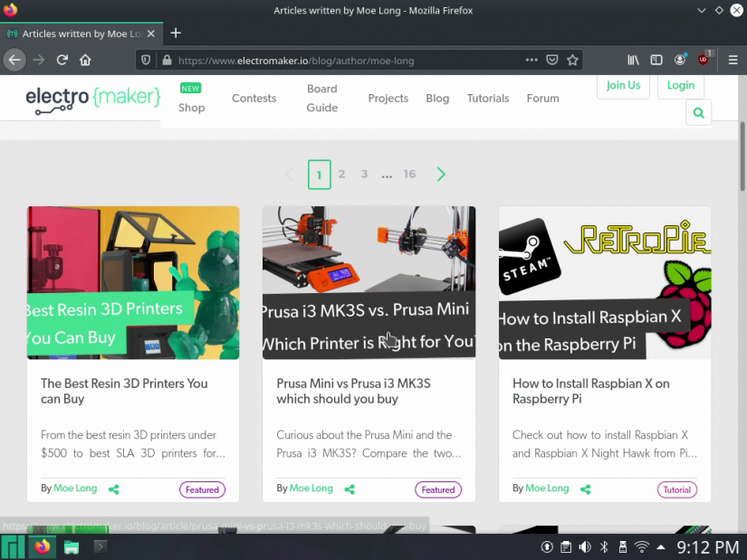Open the Firefox hamburger menu
This screenshot has width=747, height=560.
click(x=734, y=60)
